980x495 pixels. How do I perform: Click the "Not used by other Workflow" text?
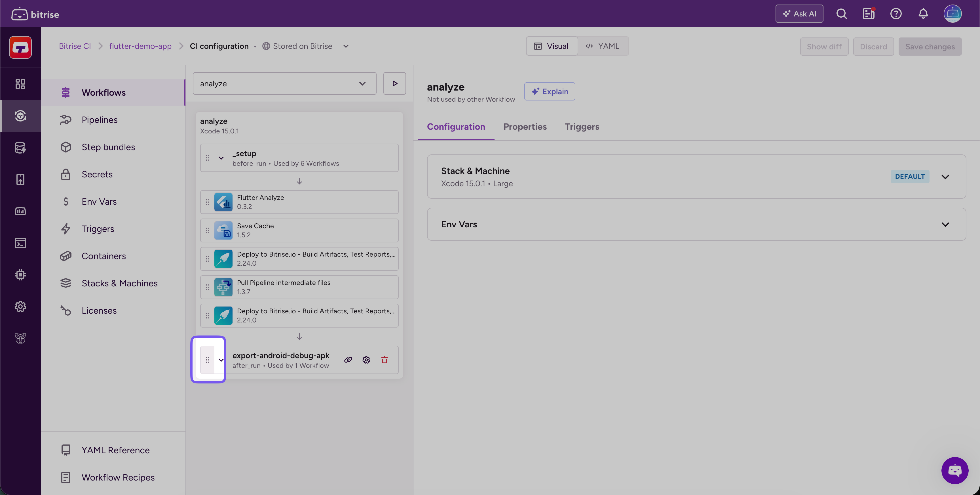tap(471, 99)
